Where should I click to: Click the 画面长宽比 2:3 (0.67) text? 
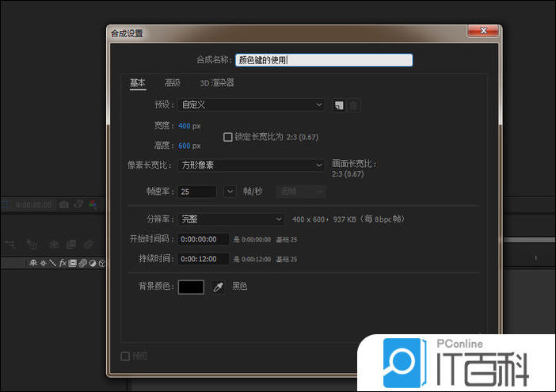tap(354, 169)
